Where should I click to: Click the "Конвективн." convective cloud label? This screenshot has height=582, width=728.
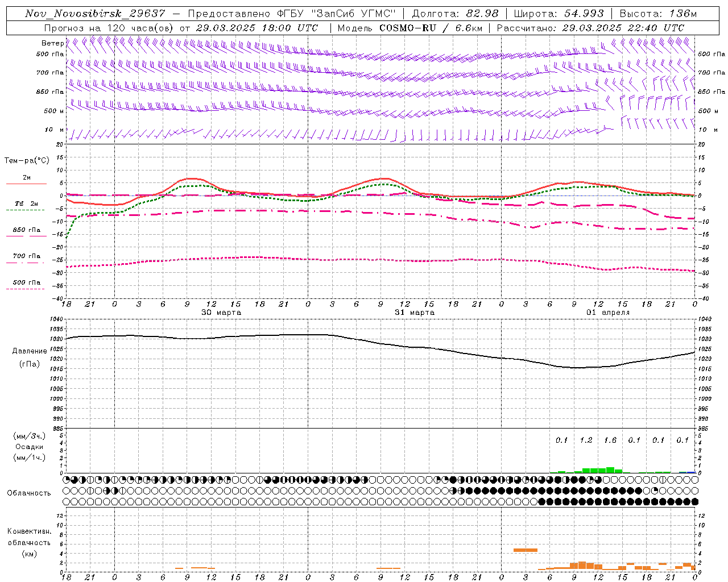(x=30, y=531)
